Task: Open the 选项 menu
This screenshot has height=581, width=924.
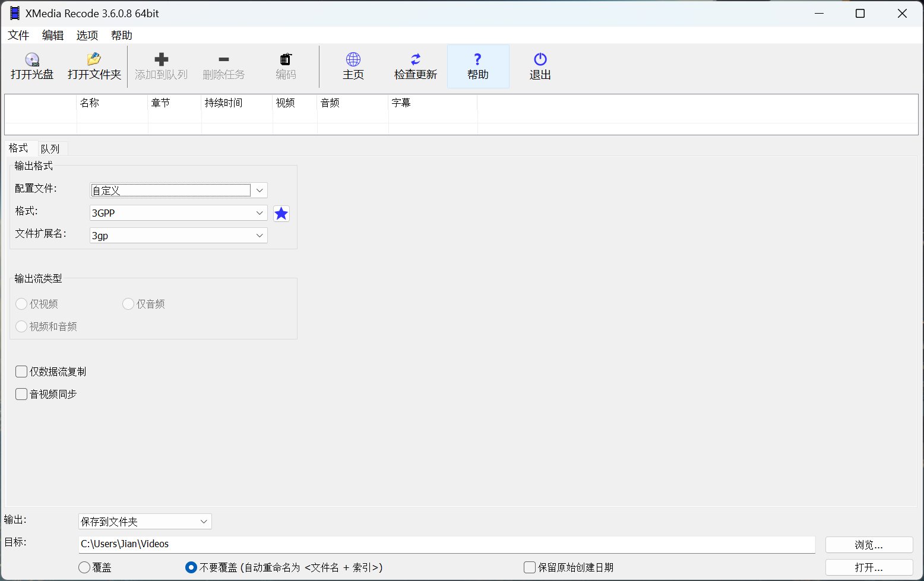Action: click(x=87, y=35)
